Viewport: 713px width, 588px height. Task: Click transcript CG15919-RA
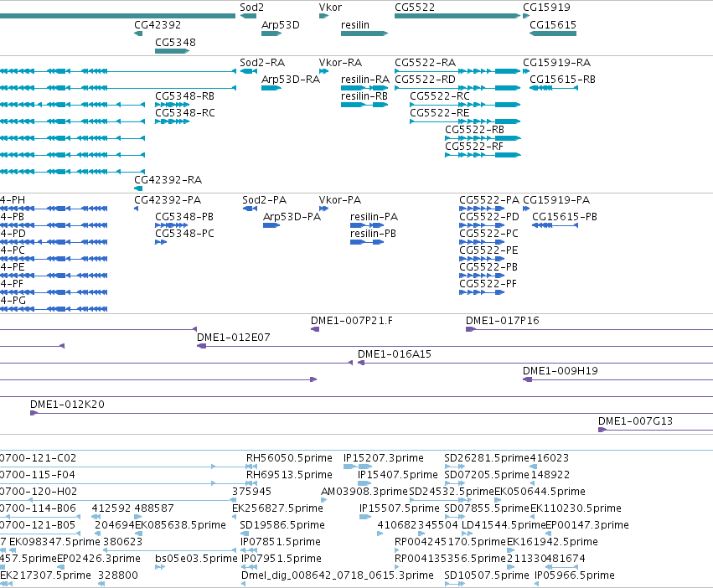click(557, 63)
